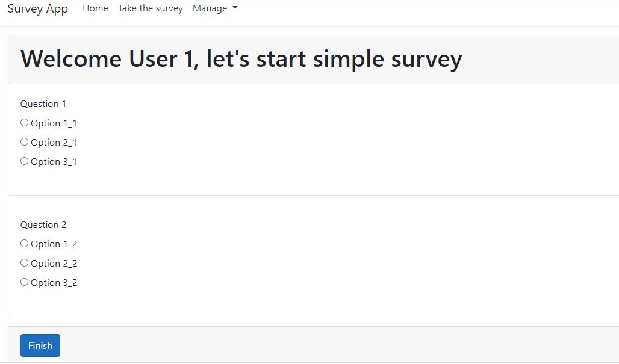Click the Survey App brand title
The height and width of the screenshot is (364, 619).
[x=37, y=9]
